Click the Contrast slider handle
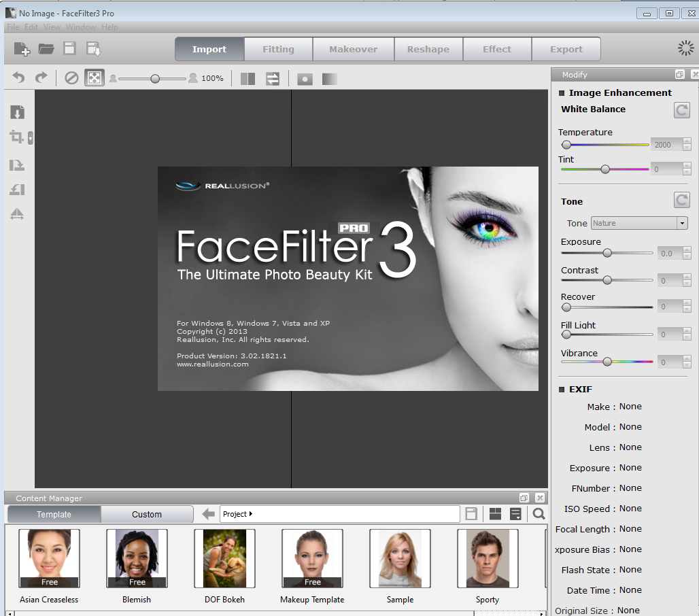This screenshot has height=616, width=699. click(x=607, y=280)
